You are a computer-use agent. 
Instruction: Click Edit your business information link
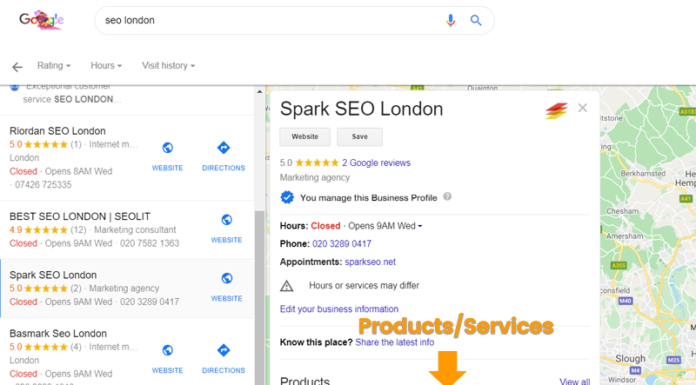[339, 309]
